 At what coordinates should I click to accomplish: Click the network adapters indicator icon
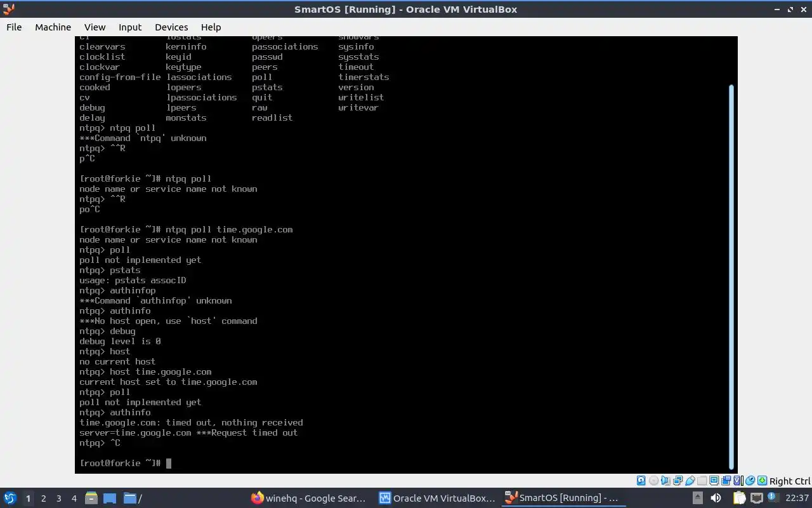click(x=678, y=481)
